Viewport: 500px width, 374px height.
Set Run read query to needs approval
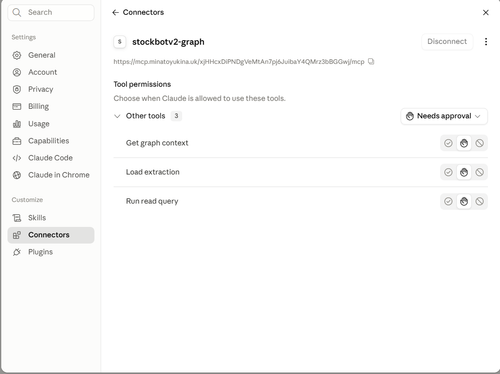coord(464,201)
